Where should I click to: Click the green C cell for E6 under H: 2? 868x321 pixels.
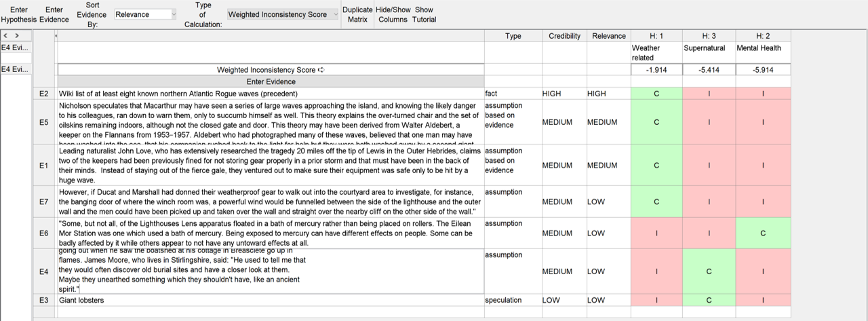pos(763,233)
